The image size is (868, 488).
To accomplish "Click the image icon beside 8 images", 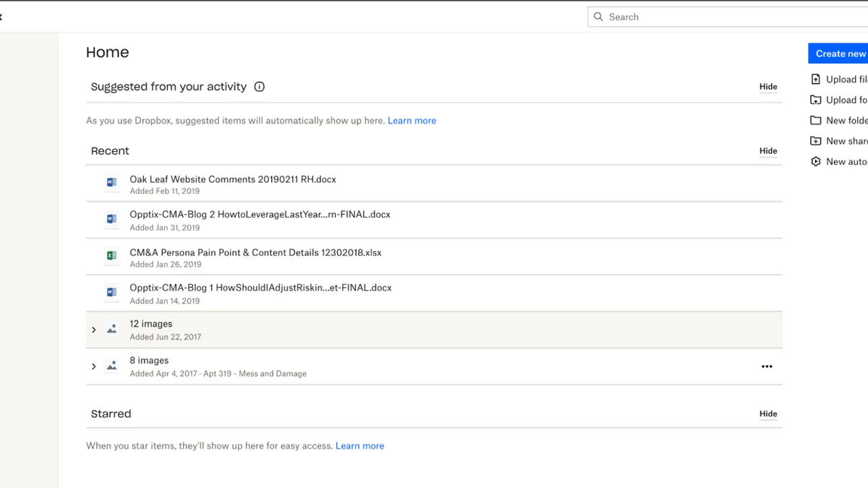I will click(111, 366).
